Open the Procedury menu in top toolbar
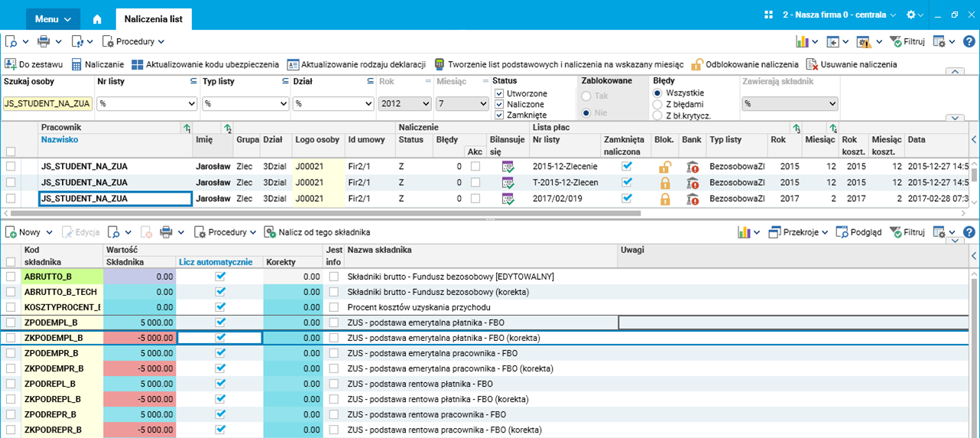Image resolution: width=980 pixels, height=438 pixels. click(135, 41)
